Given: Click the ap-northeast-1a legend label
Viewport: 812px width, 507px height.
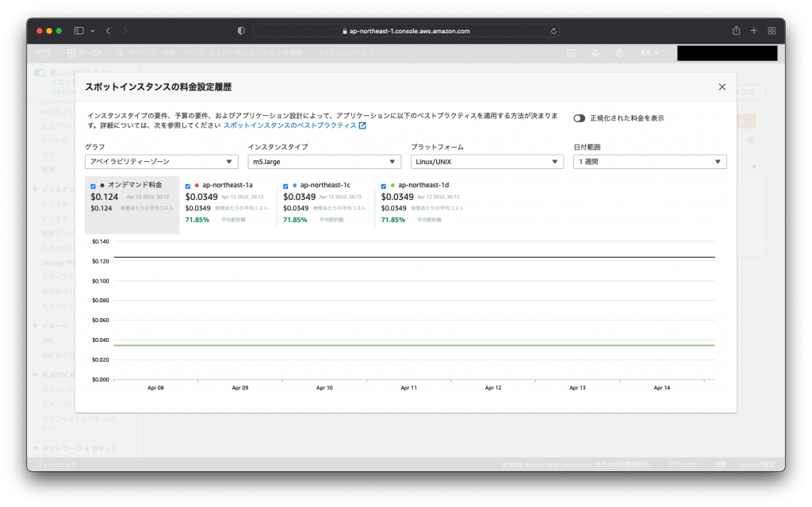Looking at the screenshot, I should (228, 185).
